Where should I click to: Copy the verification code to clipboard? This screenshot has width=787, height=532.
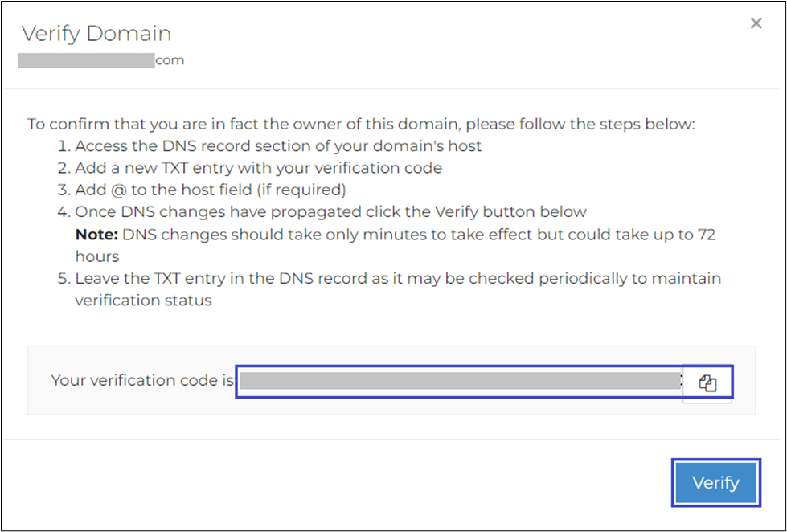click(x=707, y=383)
